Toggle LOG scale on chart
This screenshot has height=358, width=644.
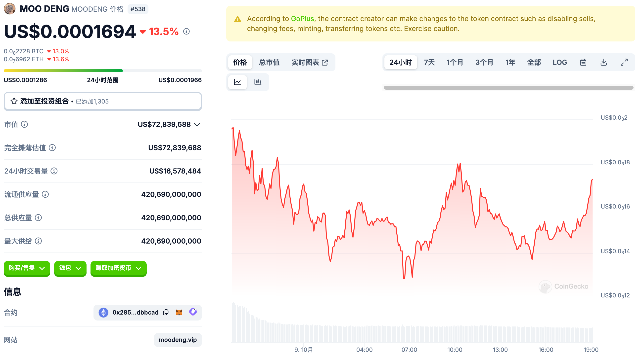point(559,62)
